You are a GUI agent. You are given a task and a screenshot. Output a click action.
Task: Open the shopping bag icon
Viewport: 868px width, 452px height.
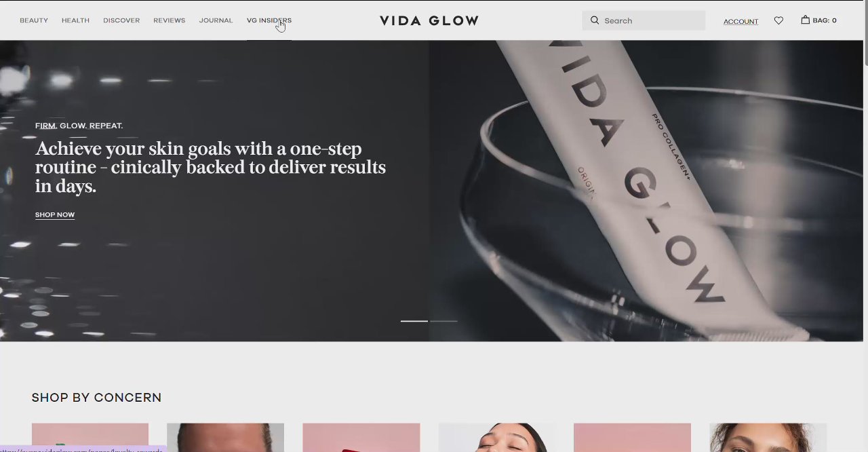[x=805, y=20]
